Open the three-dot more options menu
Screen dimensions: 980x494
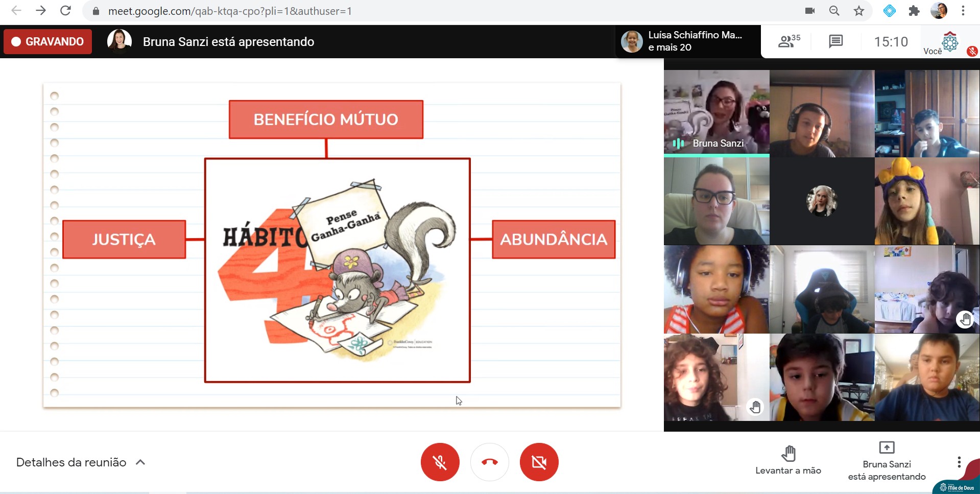tap(959, 462)
